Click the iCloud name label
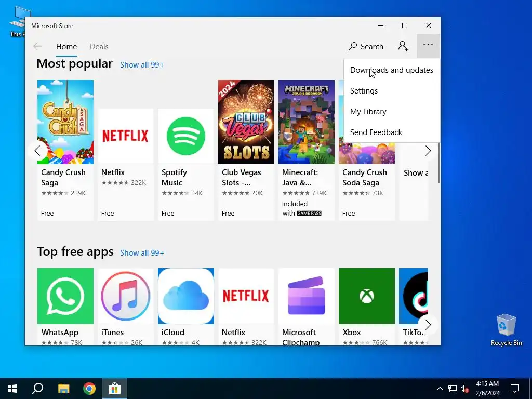The width and height of the screenshot is (532, 399). pyautogui.click(x=172, y=332)
